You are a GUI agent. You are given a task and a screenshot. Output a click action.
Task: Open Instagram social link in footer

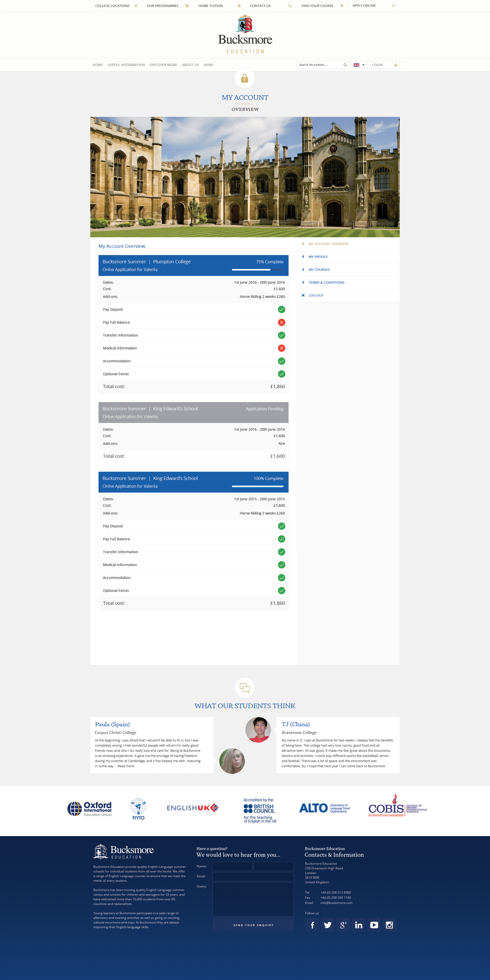(x=389, y=925)
